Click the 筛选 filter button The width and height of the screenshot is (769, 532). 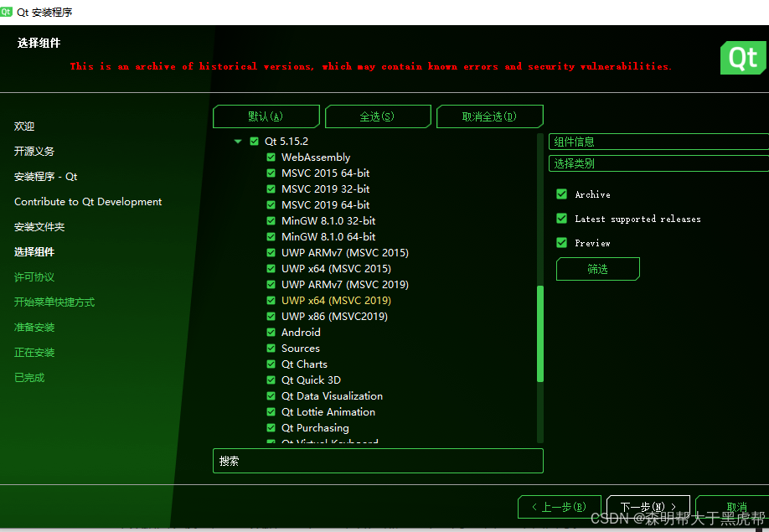(x=598, y=269)
